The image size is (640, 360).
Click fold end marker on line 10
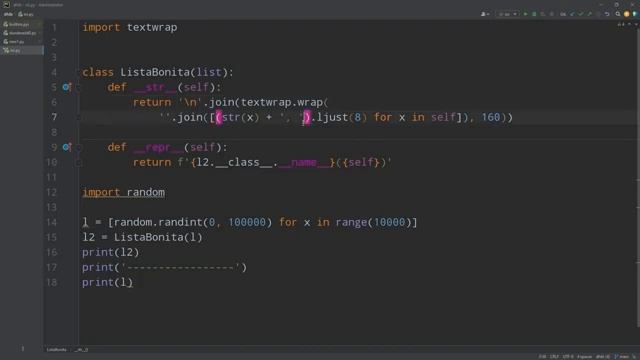[79, 162]
